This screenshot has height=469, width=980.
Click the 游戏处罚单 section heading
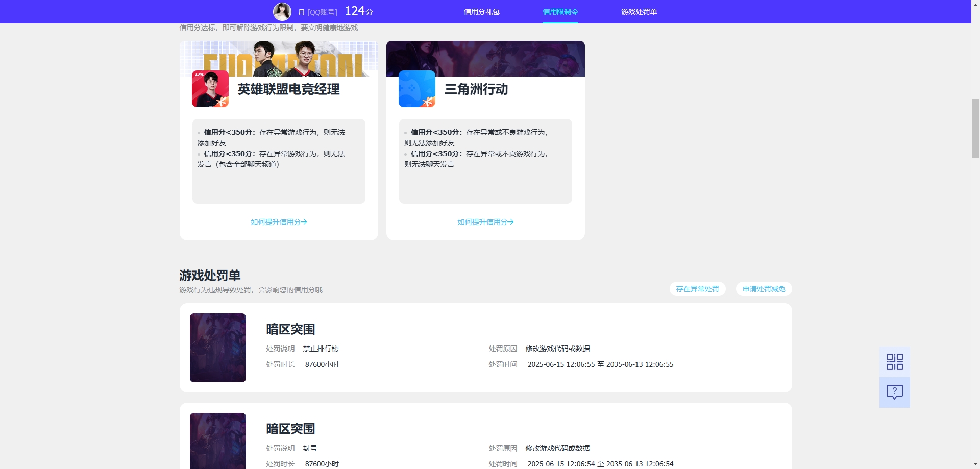click(x=210, y=276)
